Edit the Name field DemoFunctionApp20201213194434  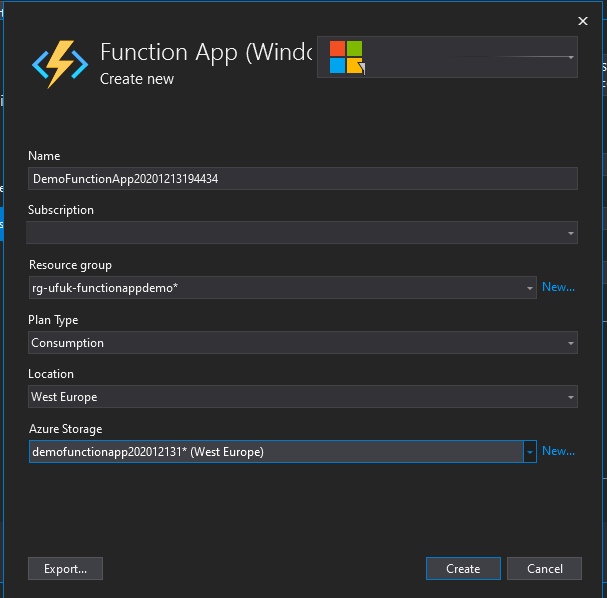[303, 178]
